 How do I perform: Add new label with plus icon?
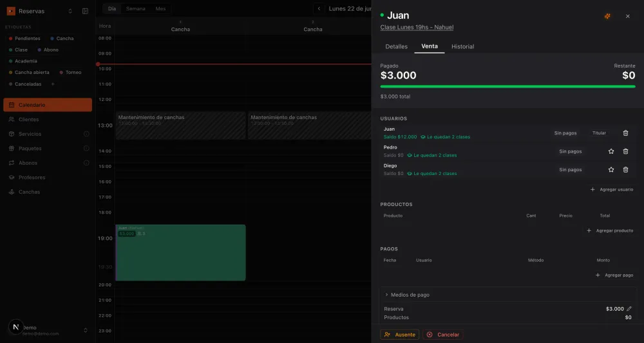pos(53,84)
